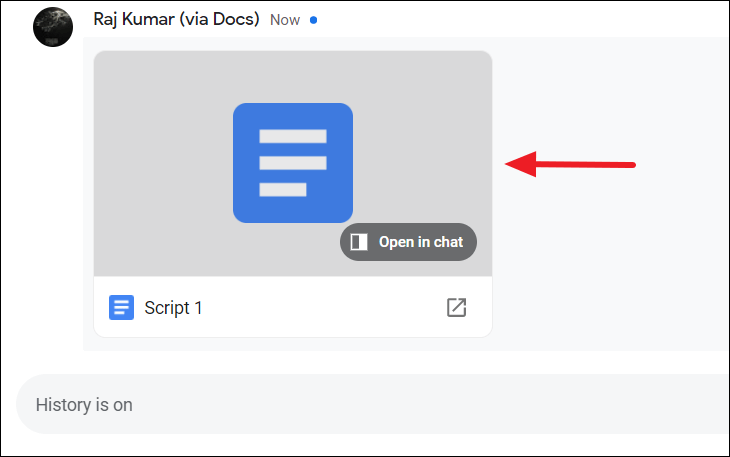Click the Script 1 file name
The height and width of the screenshot is (457, 730).
(173, 308)
